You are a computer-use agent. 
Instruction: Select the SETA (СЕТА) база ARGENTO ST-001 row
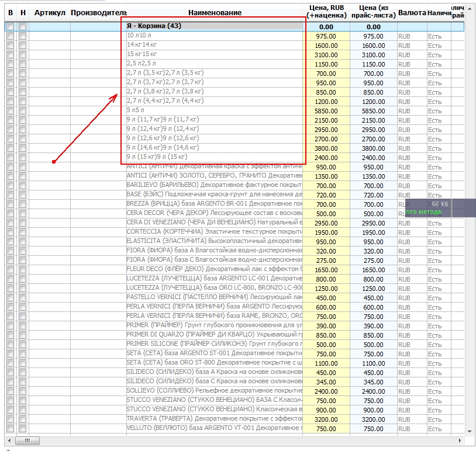point(234,354)
